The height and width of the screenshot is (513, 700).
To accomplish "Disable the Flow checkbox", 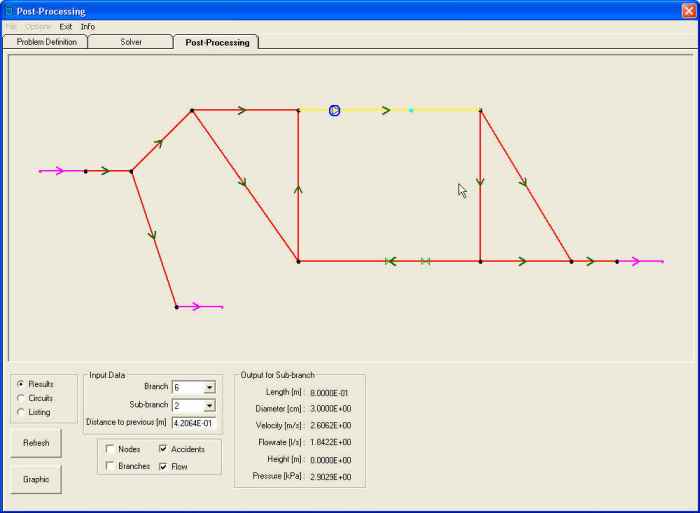I will click(x=164, y=466).
